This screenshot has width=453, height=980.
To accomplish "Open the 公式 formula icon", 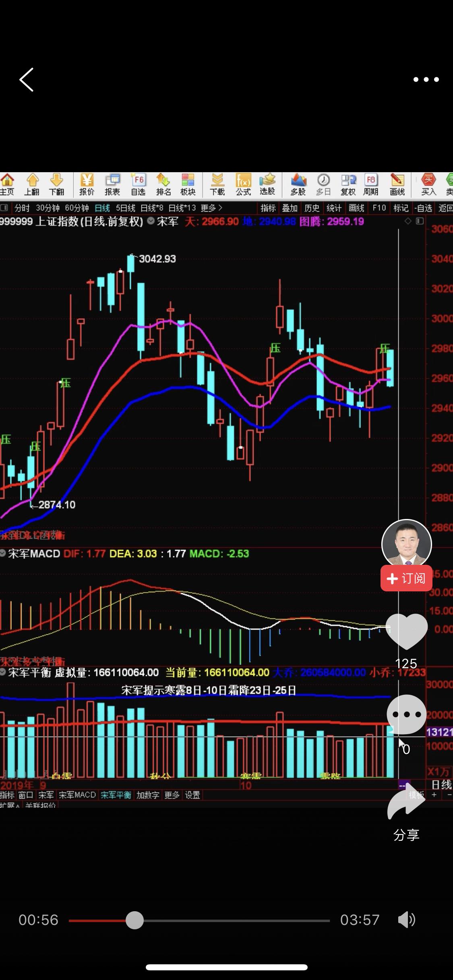I will coord(243,185).
